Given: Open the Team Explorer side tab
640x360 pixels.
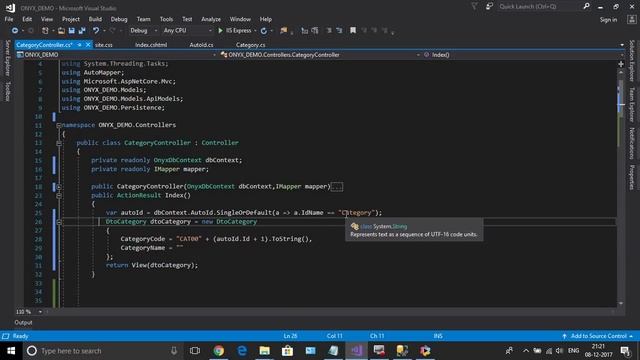Looking at the screenshot, I should [631, 105].
